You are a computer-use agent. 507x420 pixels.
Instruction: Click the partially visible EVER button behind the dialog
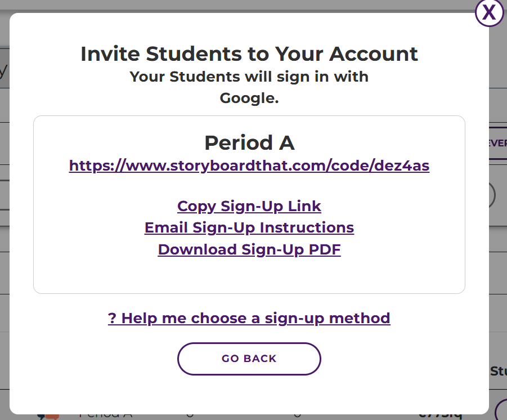(x=497, y=144)
